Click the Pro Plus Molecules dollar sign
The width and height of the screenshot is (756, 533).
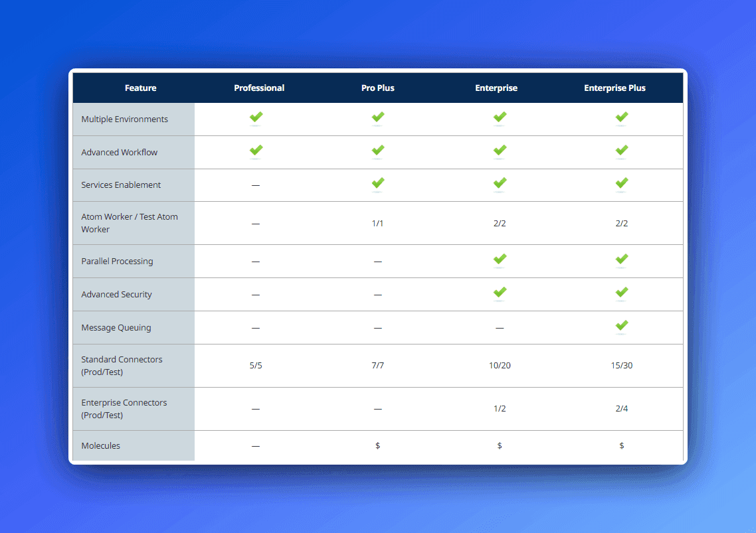tap(377, 446)
